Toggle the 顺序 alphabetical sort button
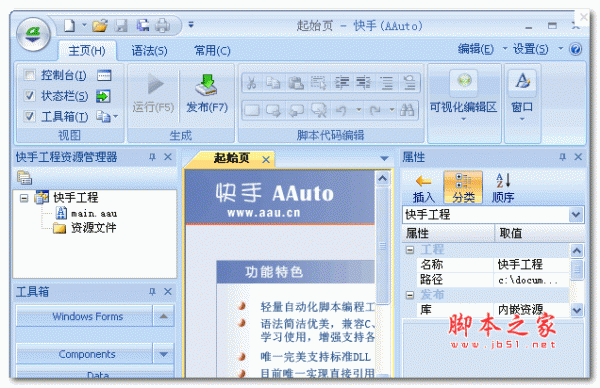The height and width of the screenshot is (388, 600). coord(503,187)
